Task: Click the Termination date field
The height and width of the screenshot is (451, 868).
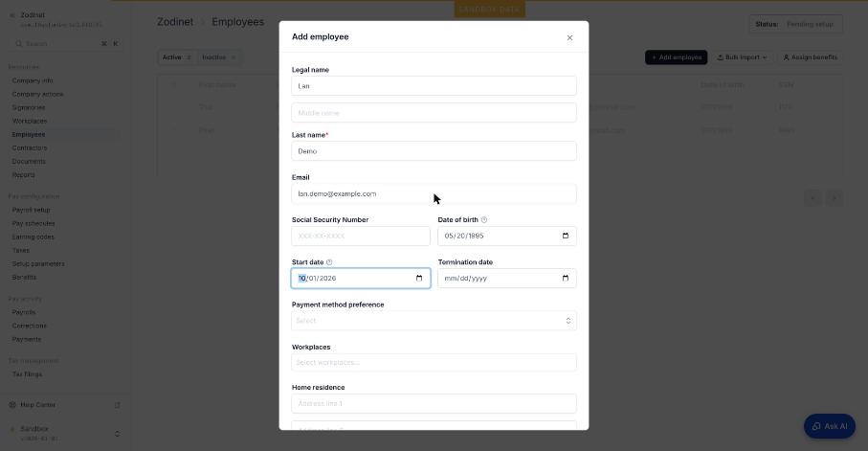Action: pos(507,278)
